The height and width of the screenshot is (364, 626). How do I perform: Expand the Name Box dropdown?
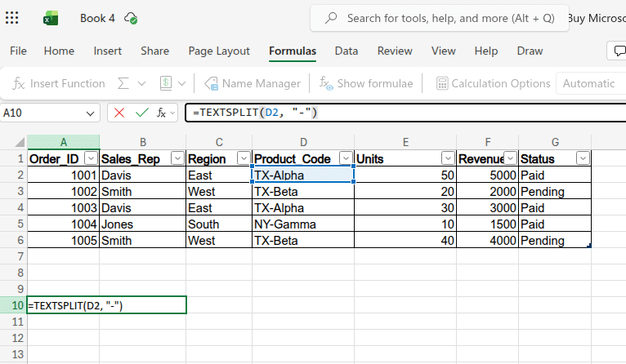[x=90, y=113]
